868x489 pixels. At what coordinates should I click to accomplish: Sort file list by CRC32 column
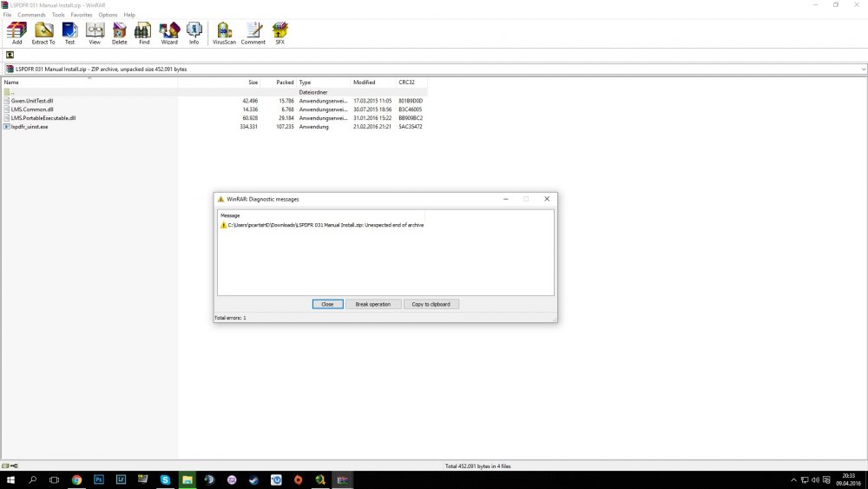click(411, 82)
